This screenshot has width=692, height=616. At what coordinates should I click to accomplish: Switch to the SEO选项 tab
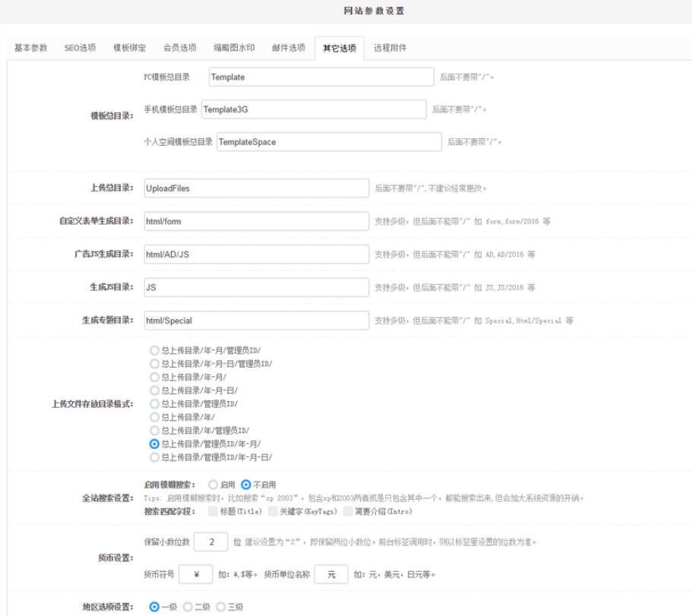[80, 48]
